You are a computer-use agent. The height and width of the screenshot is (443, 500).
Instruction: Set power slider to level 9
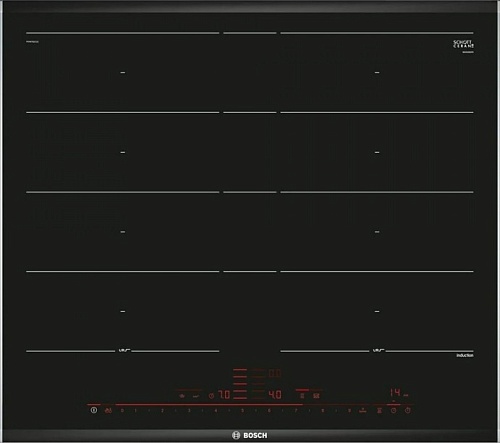pyautogui.click(x=349, y=411)
